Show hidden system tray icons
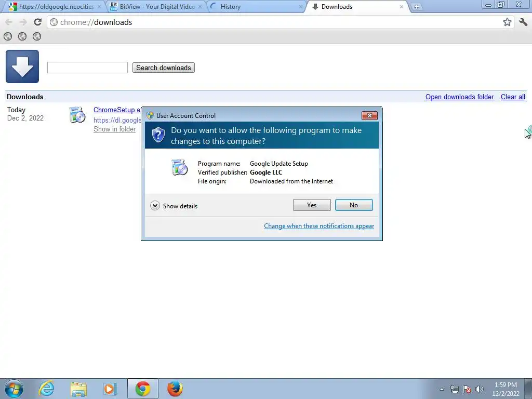Screen dimensions: 532x399 point(442,389)
